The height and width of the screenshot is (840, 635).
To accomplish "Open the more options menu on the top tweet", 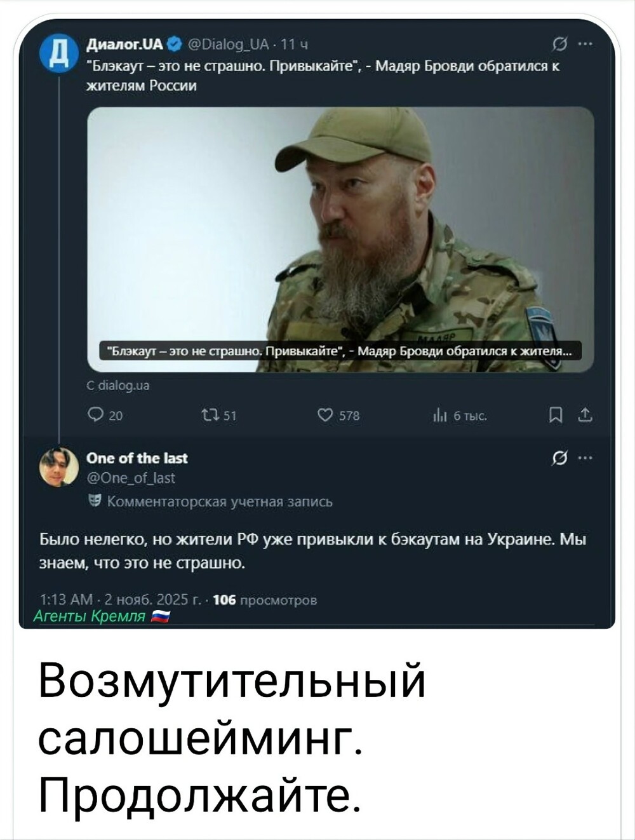I will coord(585,44).
